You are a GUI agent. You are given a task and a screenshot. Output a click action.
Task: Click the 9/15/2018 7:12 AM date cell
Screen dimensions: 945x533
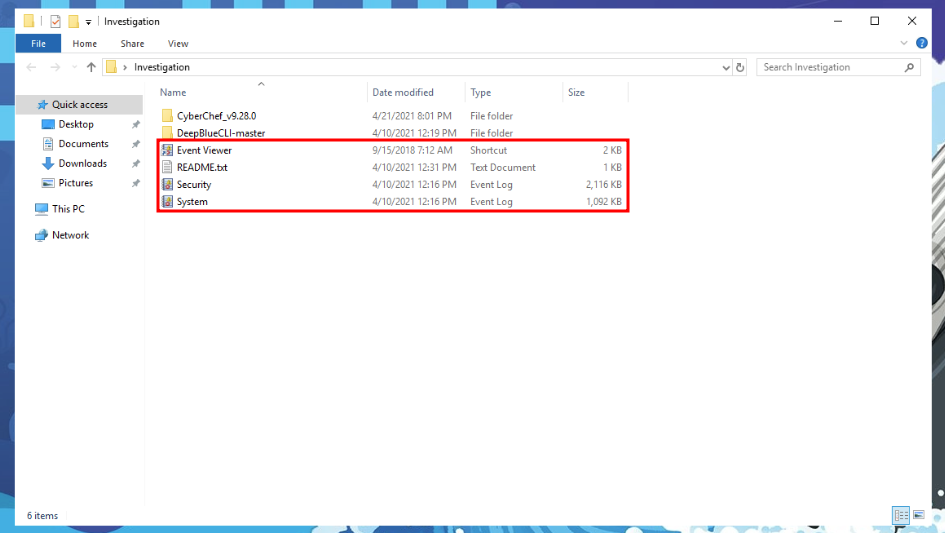(x=412, y=150)
